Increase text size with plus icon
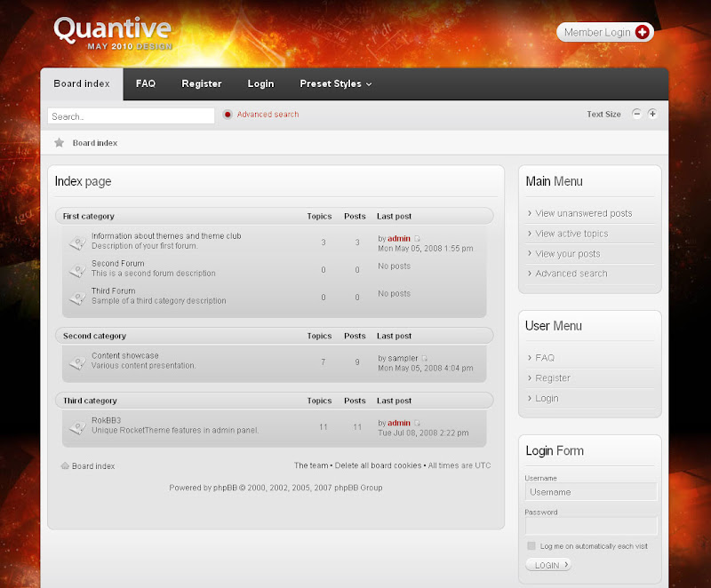 pyautogui.click(x=652, y=114)
